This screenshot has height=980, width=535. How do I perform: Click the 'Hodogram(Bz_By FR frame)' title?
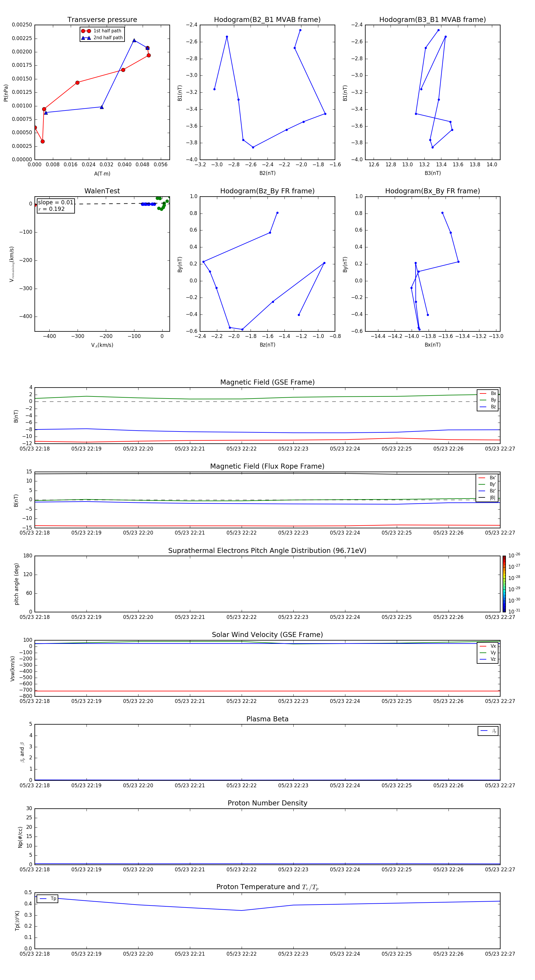click(267, 191)
